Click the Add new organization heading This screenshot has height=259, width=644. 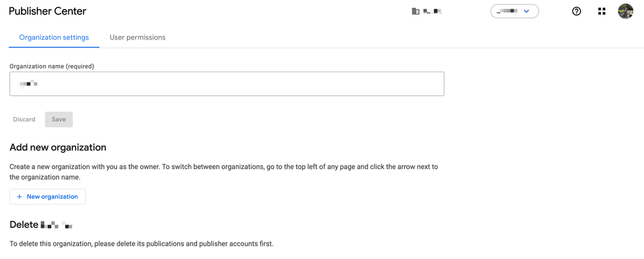click(58, 147)
